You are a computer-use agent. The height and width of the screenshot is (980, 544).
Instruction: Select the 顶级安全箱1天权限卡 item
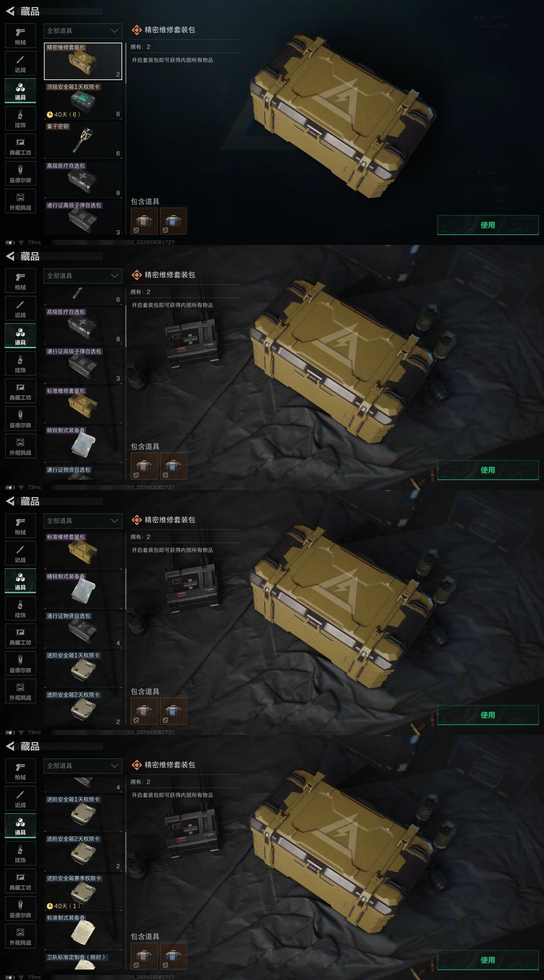point(83,100)
